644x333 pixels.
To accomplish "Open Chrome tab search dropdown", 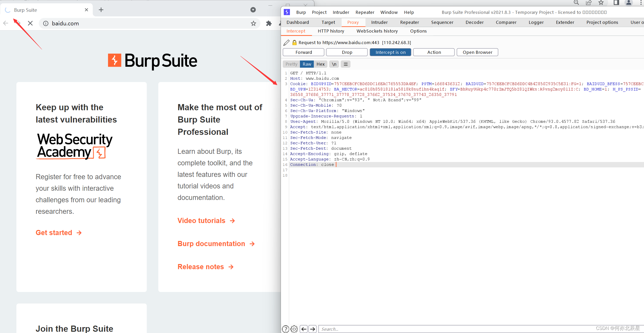I will (x=253, y=10).
